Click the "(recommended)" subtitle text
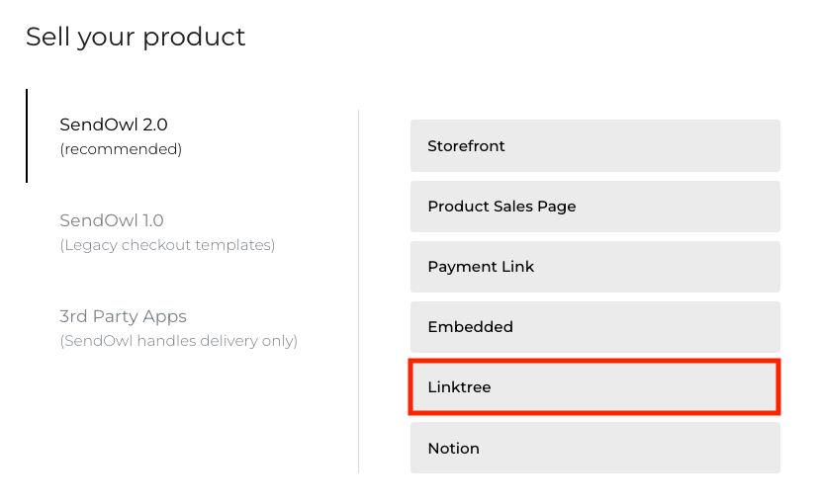819x504 pixels. coord(121,150)
